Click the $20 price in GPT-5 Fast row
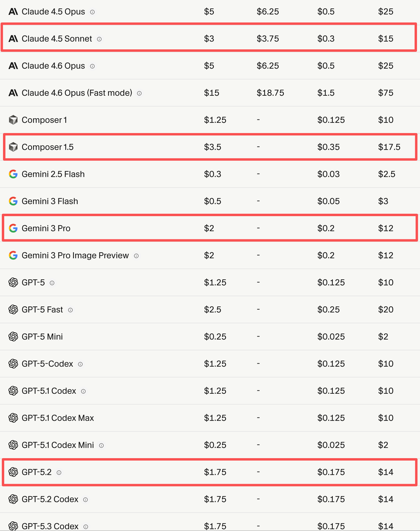Screen dimensions: 420x531 tap(386, 309)
